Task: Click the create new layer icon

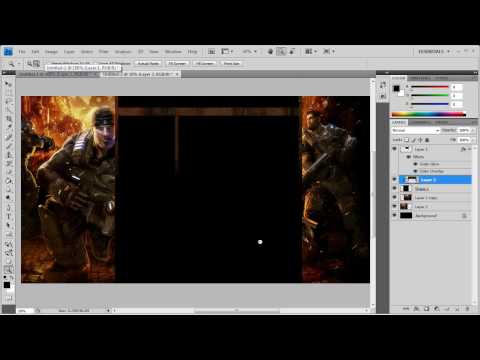Action: [457, 309]
